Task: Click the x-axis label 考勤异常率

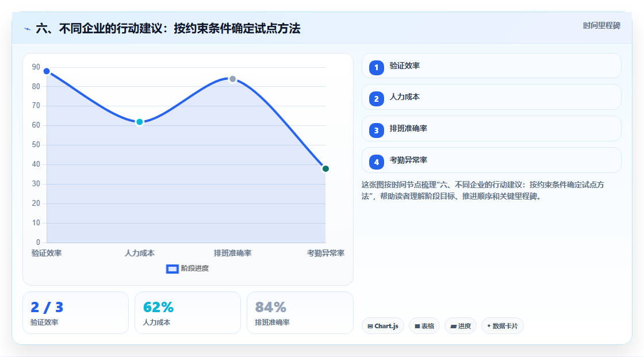Action: (325, 253)
